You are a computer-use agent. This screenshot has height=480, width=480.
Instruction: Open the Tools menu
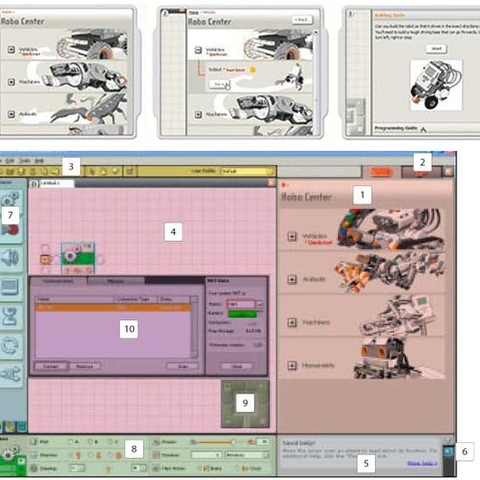pyautogui.click(x=24, y=161)
